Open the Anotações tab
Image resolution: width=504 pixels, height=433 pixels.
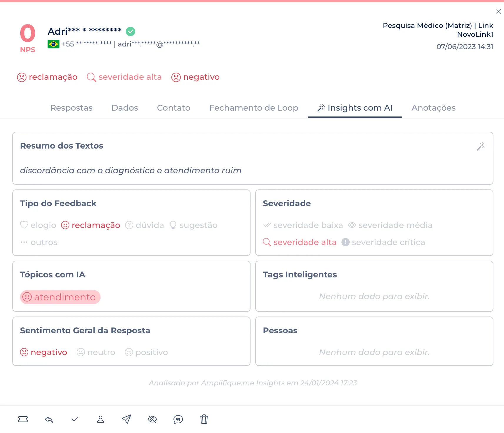click(433, 108)
